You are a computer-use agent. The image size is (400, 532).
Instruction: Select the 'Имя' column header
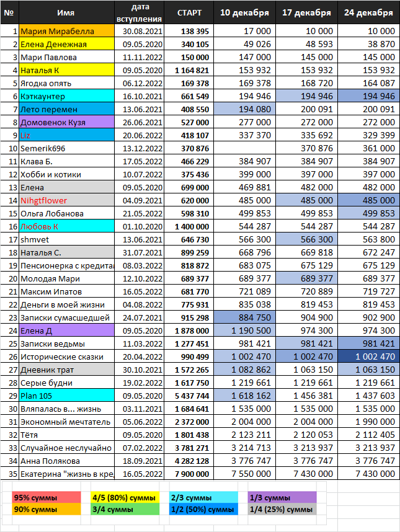click(x=66, y=12)
